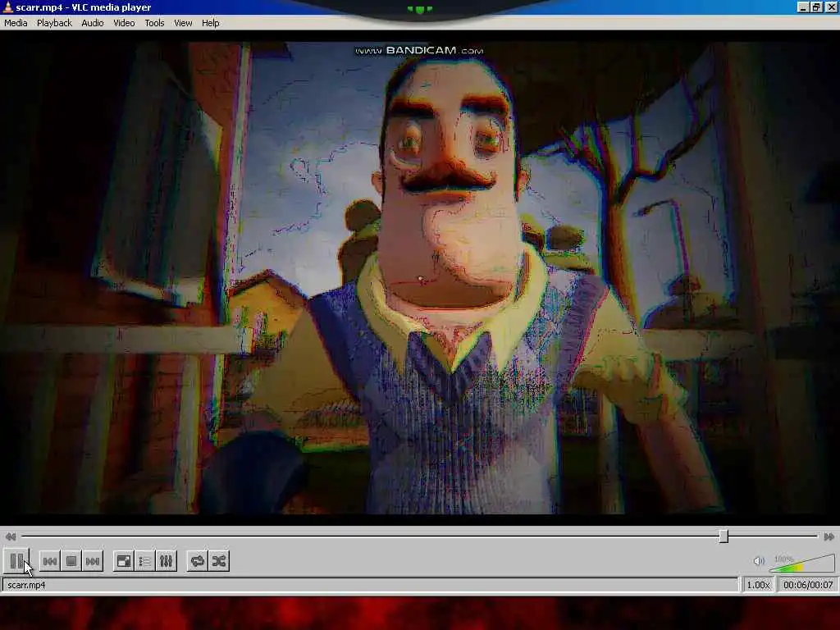Open the Media menu
The height and width of the screenshot is (630, 840).
coord(16,23)
